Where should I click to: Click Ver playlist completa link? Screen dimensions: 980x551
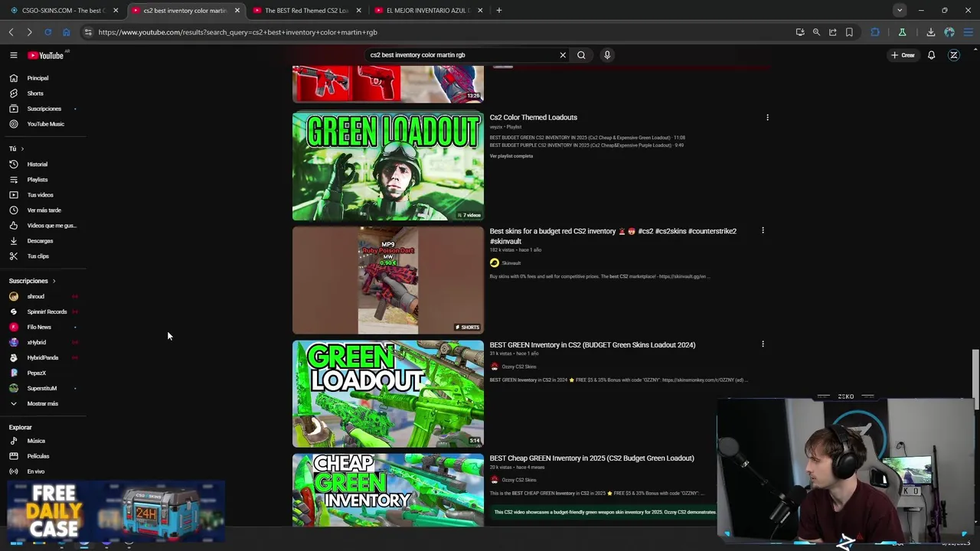(x=511, y=156)
